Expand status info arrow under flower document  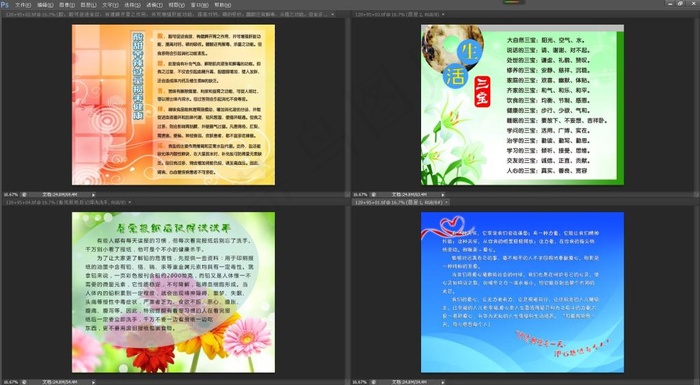tap(93, 382)
